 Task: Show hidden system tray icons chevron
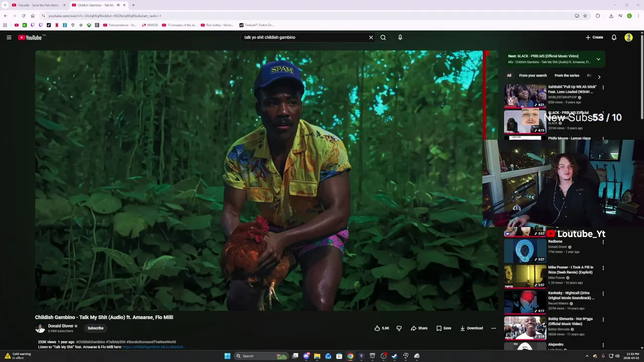pos(587,356)
